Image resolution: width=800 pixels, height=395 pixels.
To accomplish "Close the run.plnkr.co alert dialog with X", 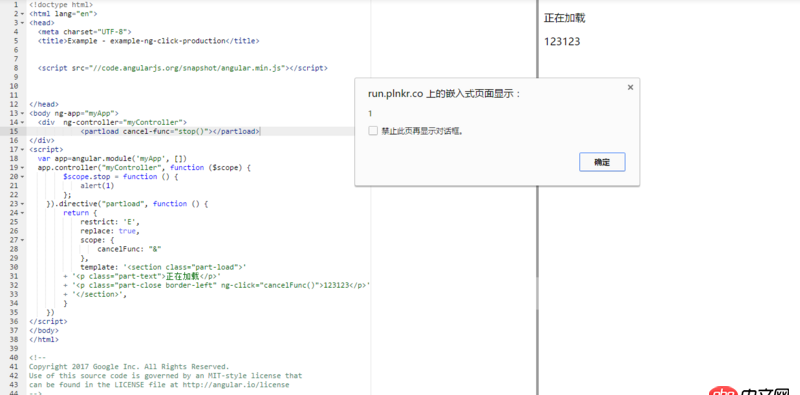I will tap(631, 87).
